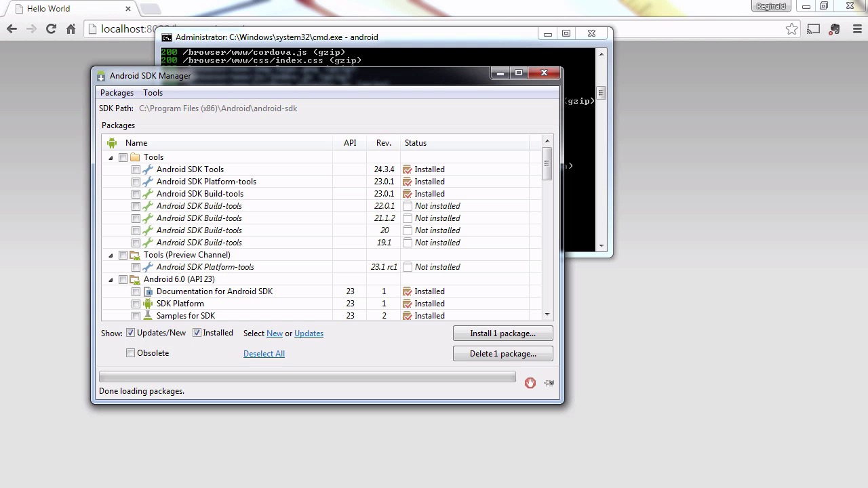Click the package list scroll up arrow
868x488 pixels.
tap(547, 142)
